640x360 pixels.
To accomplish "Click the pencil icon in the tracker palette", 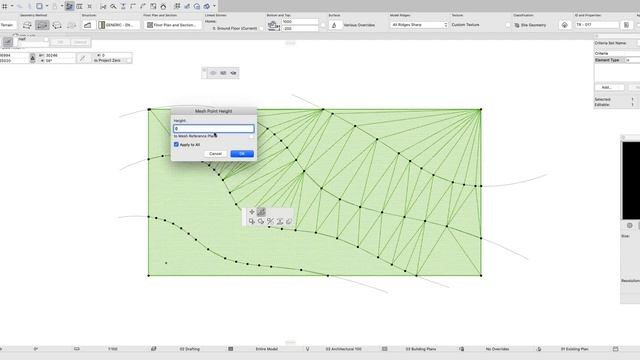I will tap(8, 42).
